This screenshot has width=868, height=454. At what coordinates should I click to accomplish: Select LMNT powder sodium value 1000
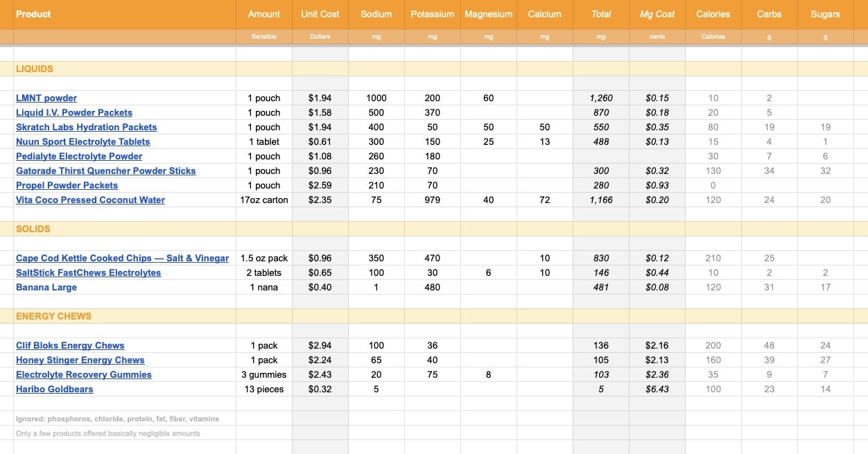(376, 98)
